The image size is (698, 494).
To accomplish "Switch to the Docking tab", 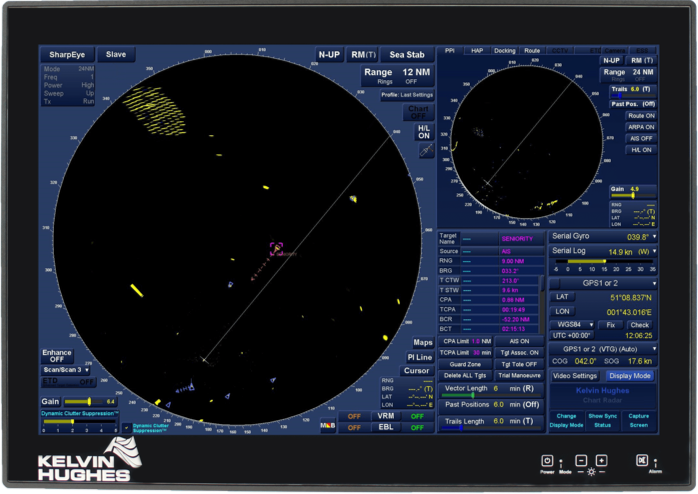I will pos(504,50).
